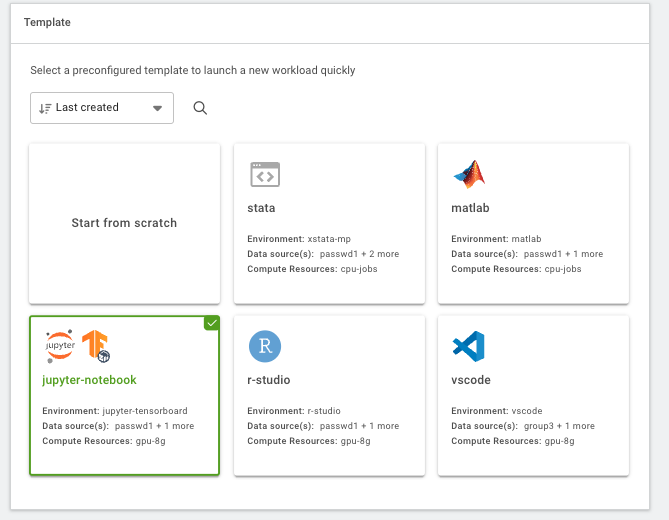Viewport: 669px width, 520px height.
Task: Select the matlab template title
Action: tap(470, 208)
